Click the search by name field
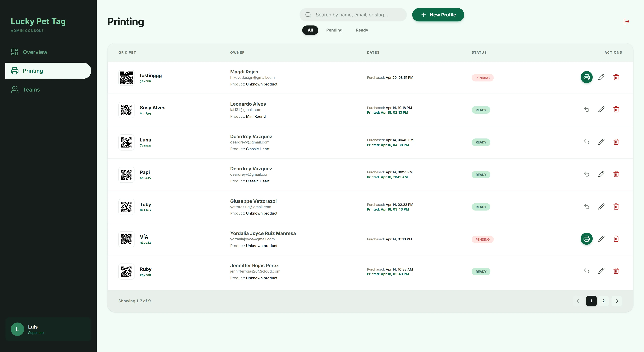This screenshot has height=352, width=644. click(353, 15)
